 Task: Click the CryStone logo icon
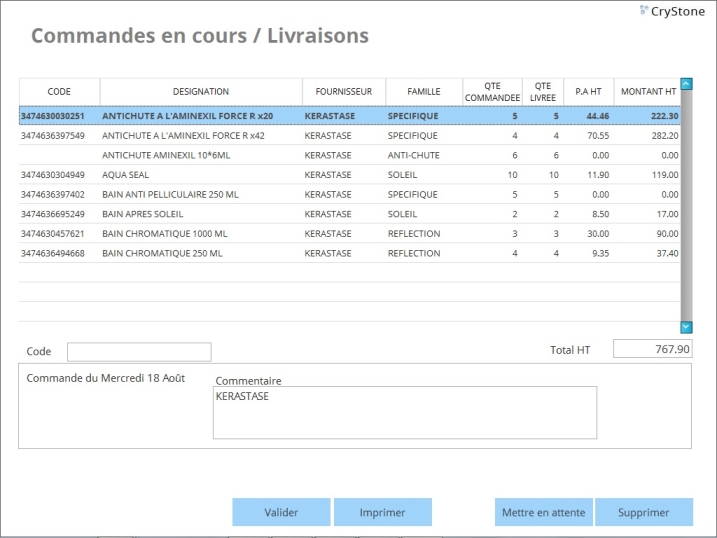(x=644, y=10)
